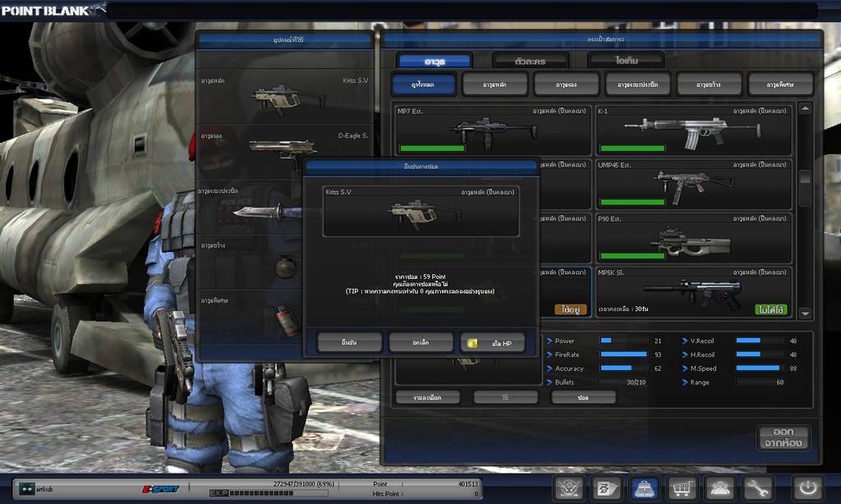
Task: Open settings via the wrench icon
Action: pos(757,488)
